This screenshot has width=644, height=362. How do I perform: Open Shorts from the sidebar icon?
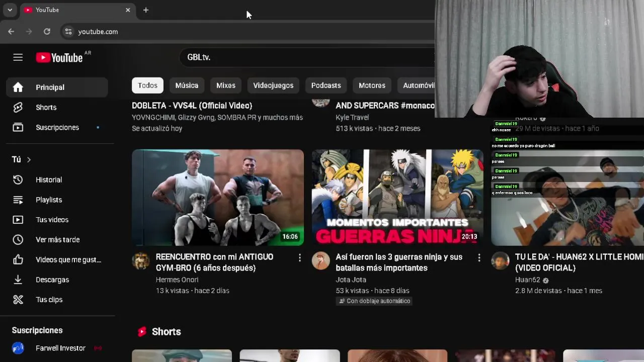point(18,108)
